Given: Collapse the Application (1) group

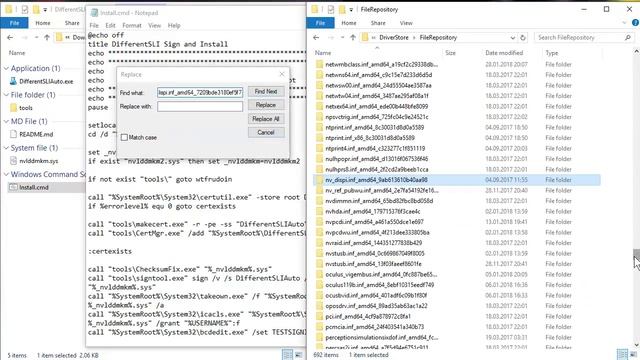Looking at the screenshot, I should pyautogui.click(x=6, y=68).
